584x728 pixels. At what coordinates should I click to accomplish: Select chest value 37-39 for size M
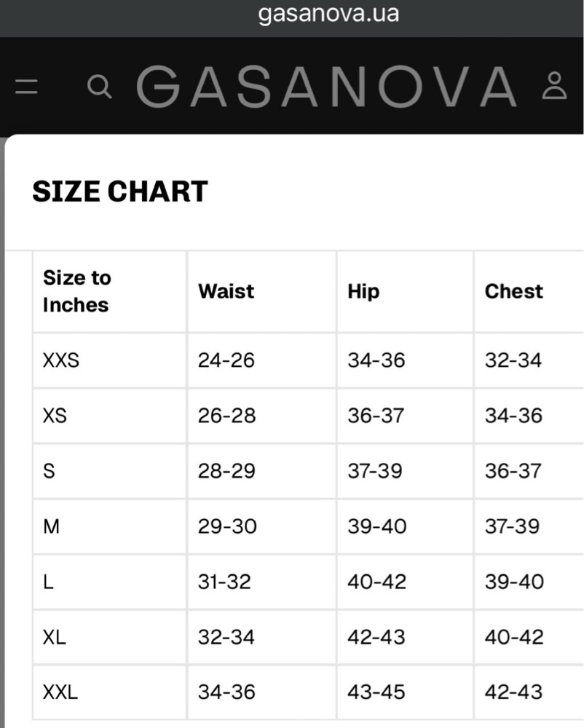click(x=512, y=526)
